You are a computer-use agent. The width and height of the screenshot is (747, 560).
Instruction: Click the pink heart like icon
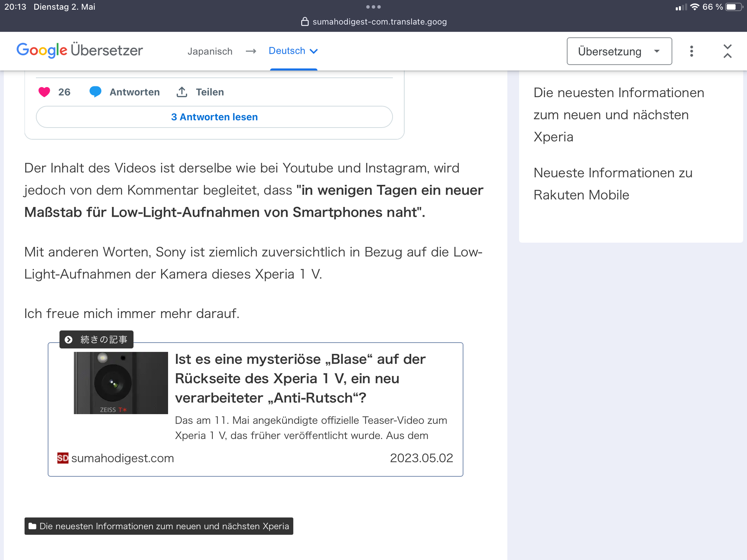click(44, 92)
